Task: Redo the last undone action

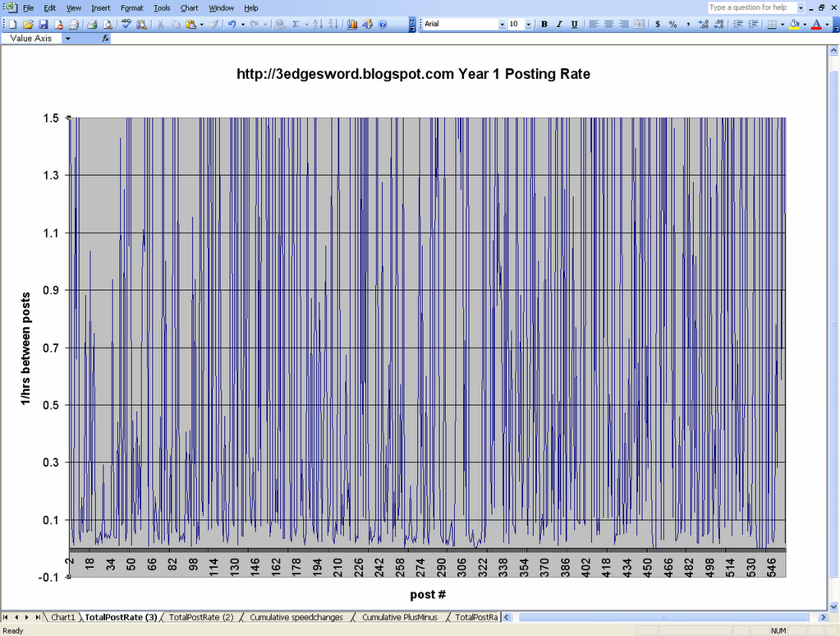Action: tap(255, 24)
